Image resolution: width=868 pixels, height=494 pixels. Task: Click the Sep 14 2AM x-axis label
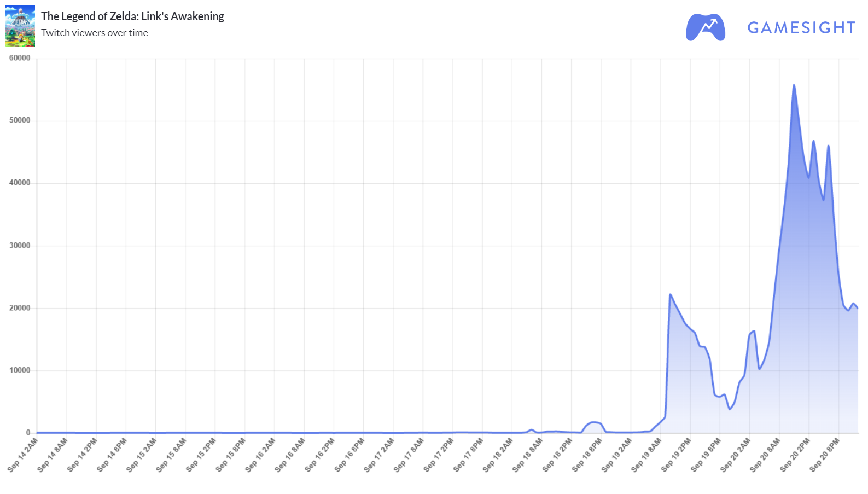click(23, 455)
